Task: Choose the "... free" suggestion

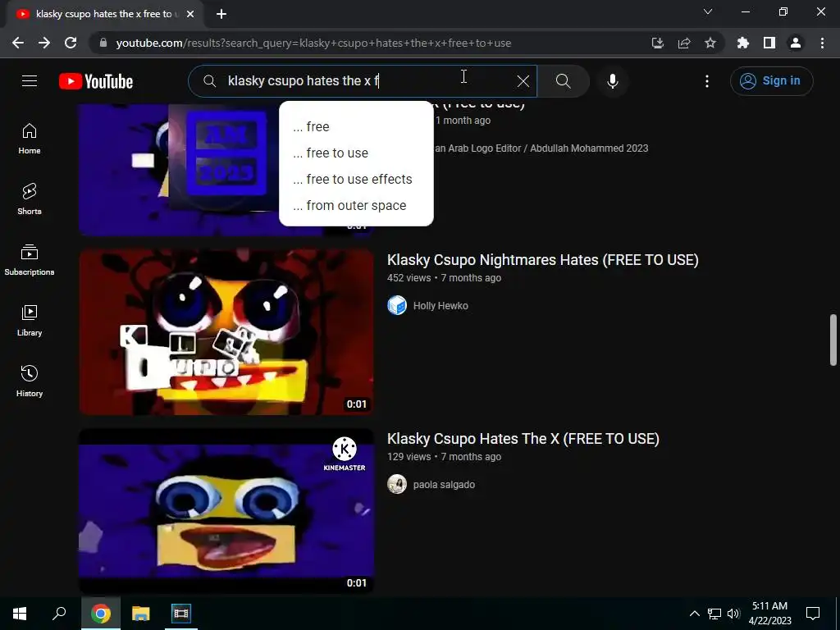Action: pyautogui.click(x=356, y=127)
